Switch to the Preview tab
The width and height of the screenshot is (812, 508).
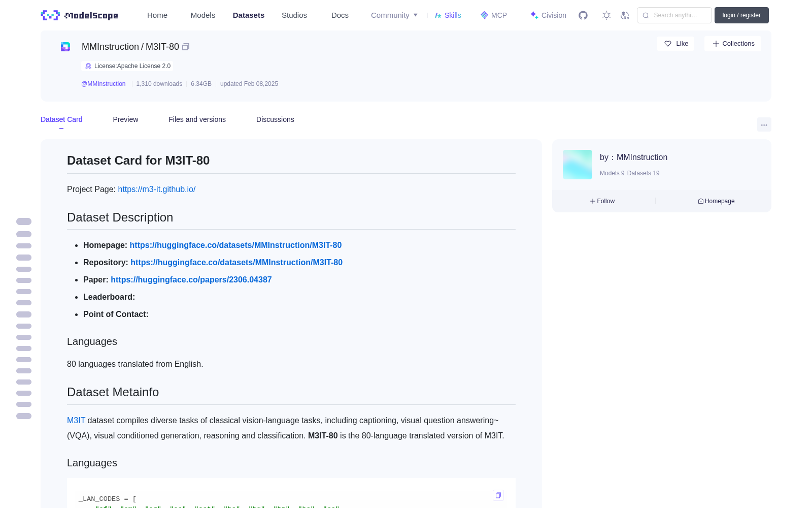[x=125, y=119]
